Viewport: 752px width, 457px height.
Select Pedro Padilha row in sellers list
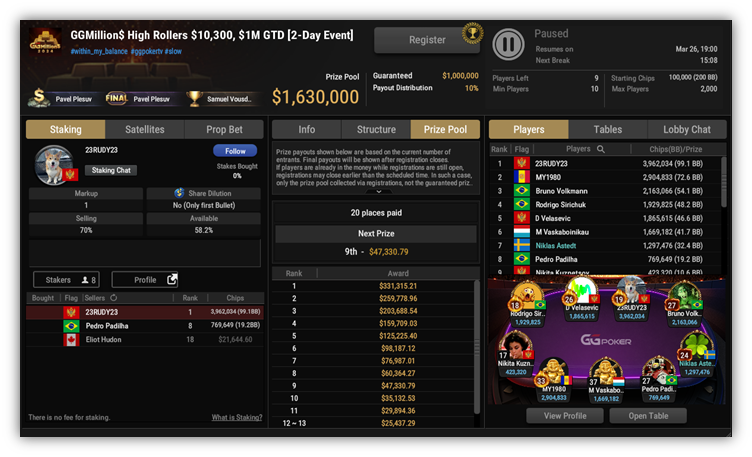click(144, 326)
